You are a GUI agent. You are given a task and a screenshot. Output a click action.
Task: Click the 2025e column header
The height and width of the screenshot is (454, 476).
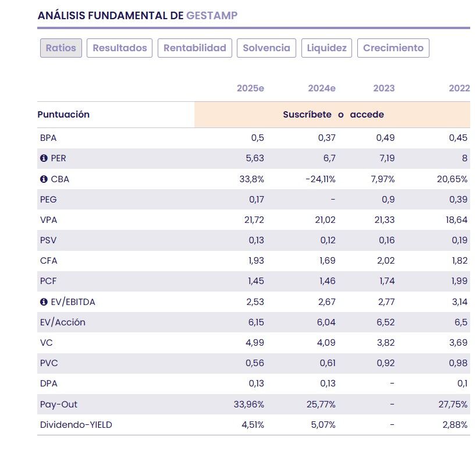tap(250, 88)
